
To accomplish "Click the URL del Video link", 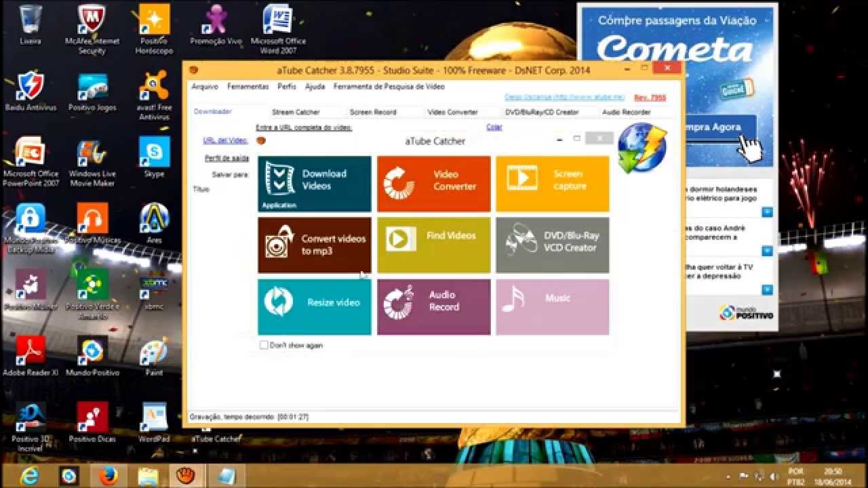I will 226,140.
